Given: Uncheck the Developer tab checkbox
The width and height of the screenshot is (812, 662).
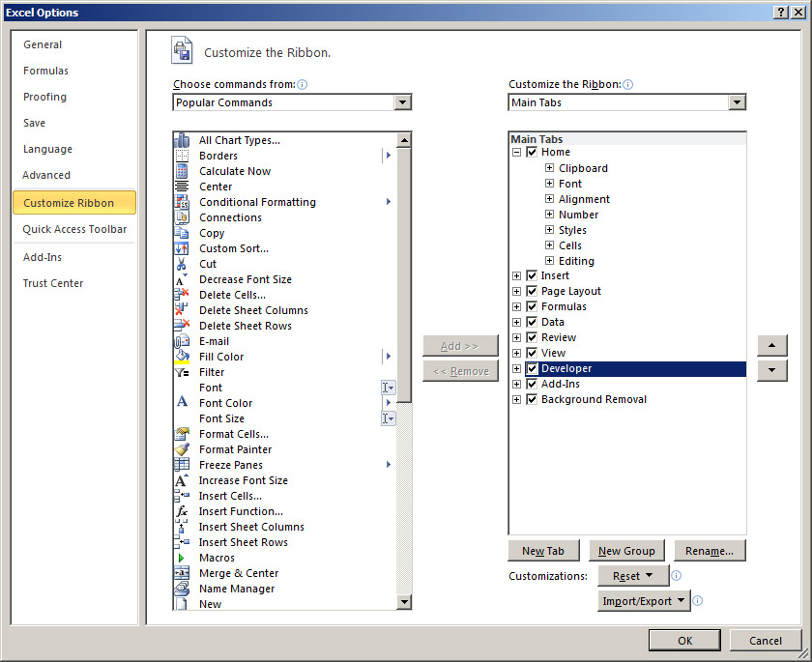Looking at the screenshot, I should [532, 368].
